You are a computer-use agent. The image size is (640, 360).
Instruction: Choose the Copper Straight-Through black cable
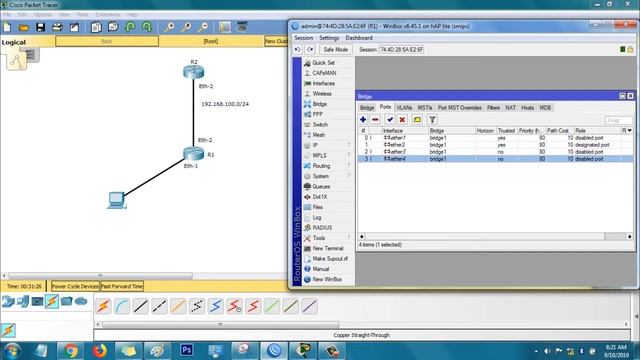[141, 306]
